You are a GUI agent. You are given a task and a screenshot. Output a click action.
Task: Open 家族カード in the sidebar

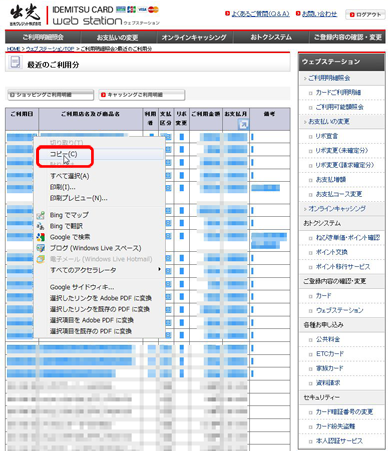click(x=330, y=368)
